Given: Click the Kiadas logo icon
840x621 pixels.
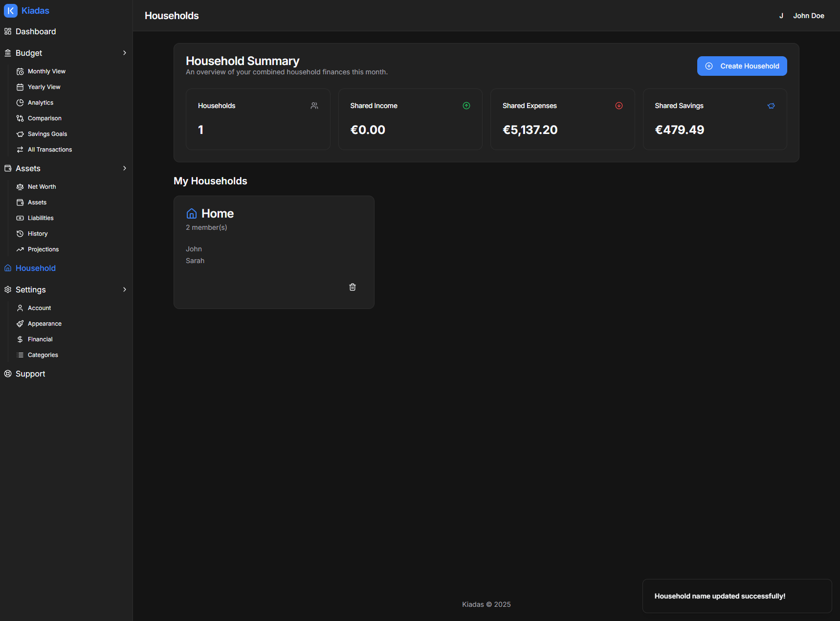Looking at the screenshot, I should 10,10.
